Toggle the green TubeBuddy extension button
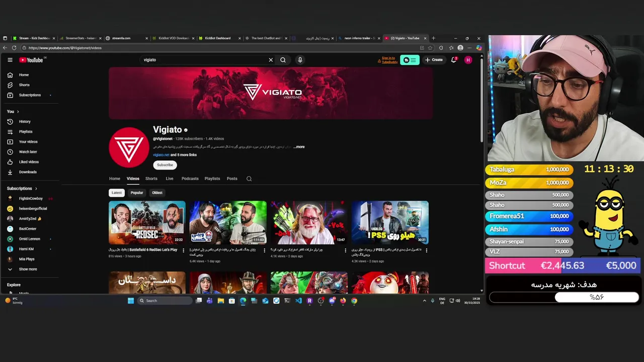This screenshot has width=644, height=362. click(410, 60)
